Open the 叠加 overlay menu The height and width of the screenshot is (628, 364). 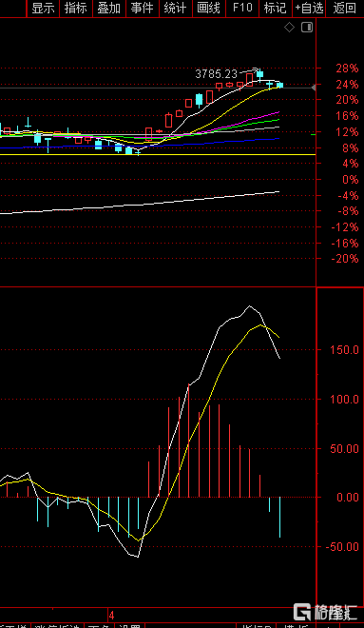pyautogui.click(x=109, y=8)
